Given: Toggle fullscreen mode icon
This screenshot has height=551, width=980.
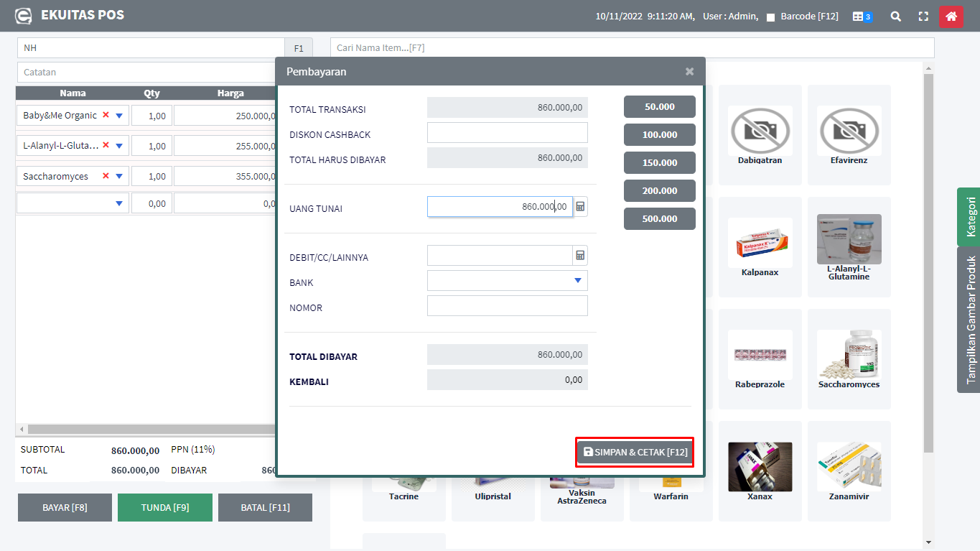Looking at the screenshot, I should [x=923, y=17].
